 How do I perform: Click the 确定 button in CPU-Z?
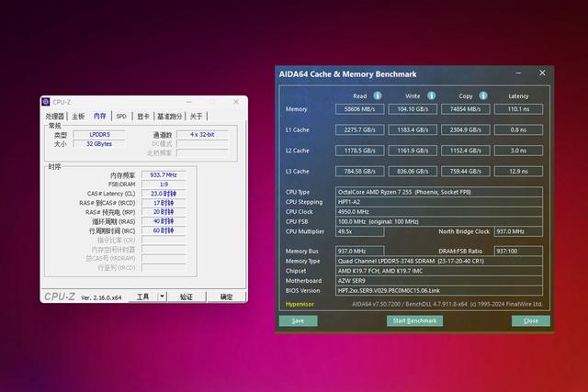point(226,297)
